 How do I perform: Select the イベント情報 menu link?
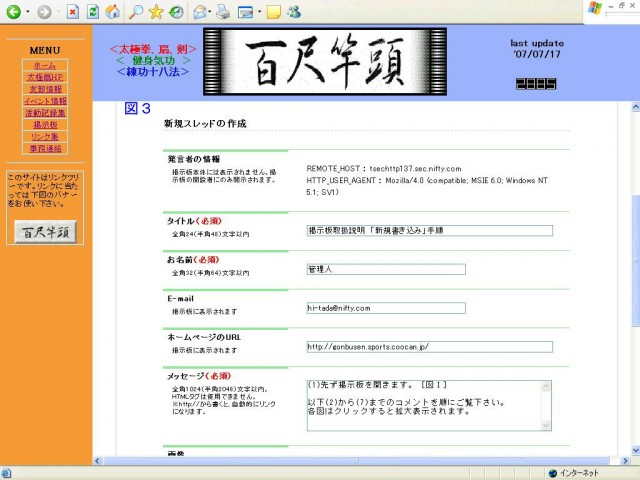[x=44, y=101]
